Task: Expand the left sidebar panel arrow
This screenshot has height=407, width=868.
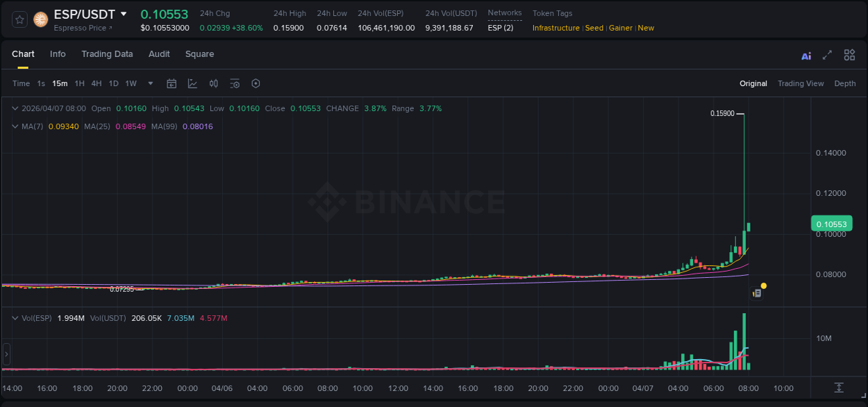Action: (6, 354)
